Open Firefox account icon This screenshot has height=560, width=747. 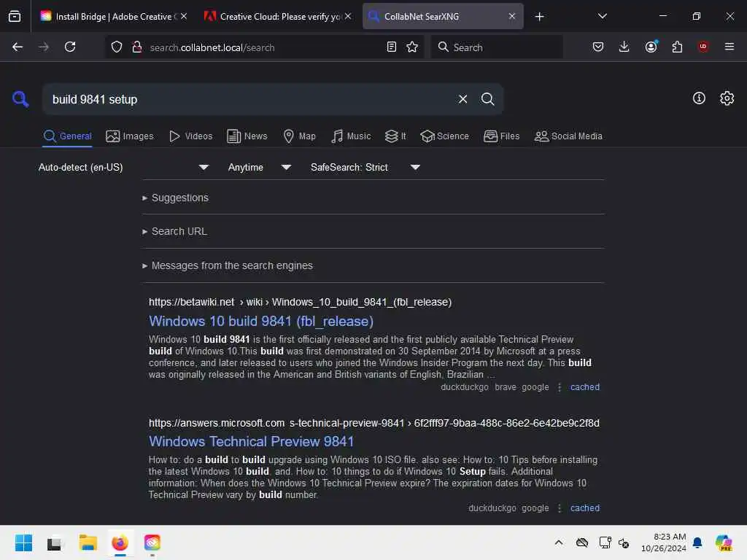click(x=651, y=47)
